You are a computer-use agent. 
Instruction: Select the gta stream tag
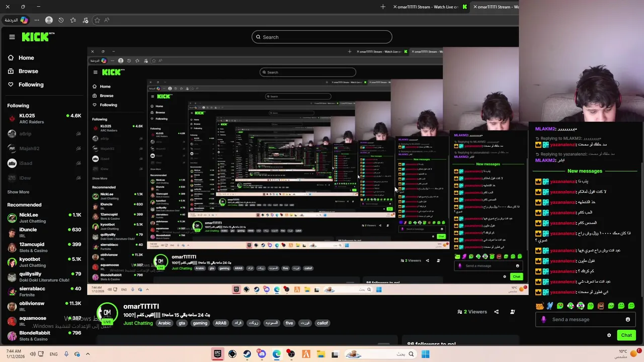[x=182, y=323]
